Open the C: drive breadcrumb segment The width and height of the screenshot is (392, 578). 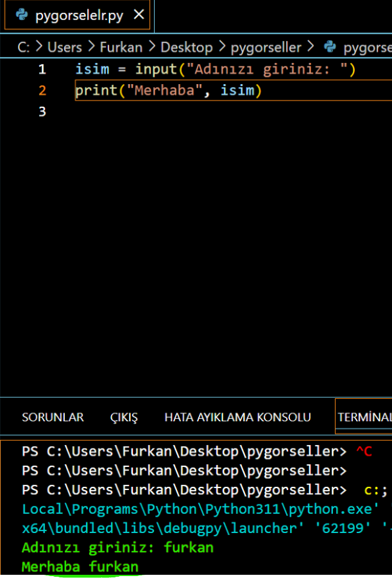click(x=23, y=47)
